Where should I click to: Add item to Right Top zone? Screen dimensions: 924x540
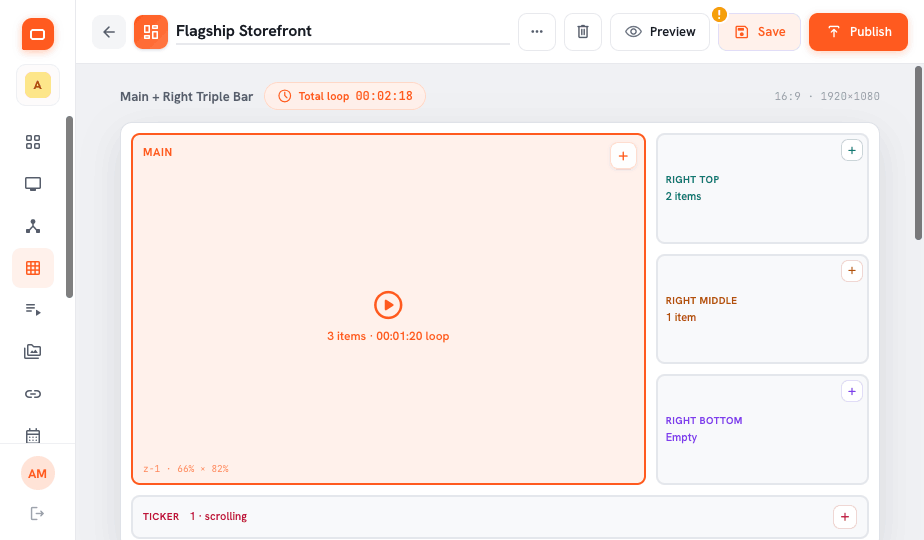[x=852, y=150]
